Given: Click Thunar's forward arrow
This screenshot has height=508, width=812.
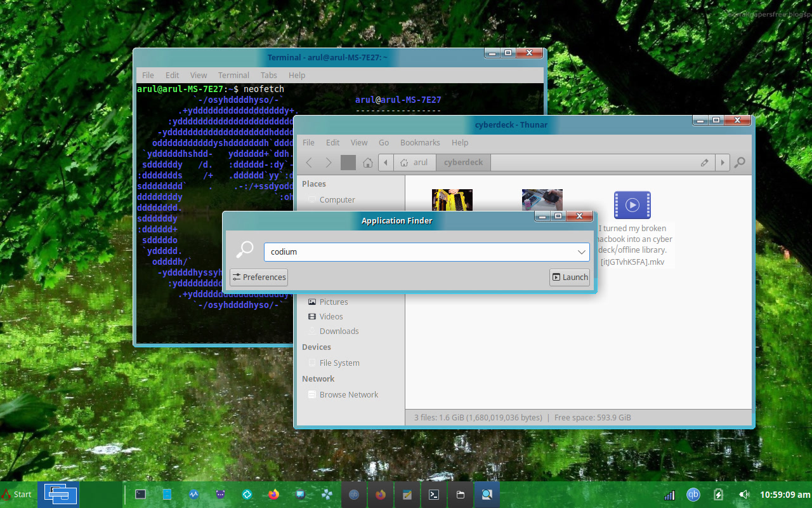Looking at the screenshot, I should (329, 163).
